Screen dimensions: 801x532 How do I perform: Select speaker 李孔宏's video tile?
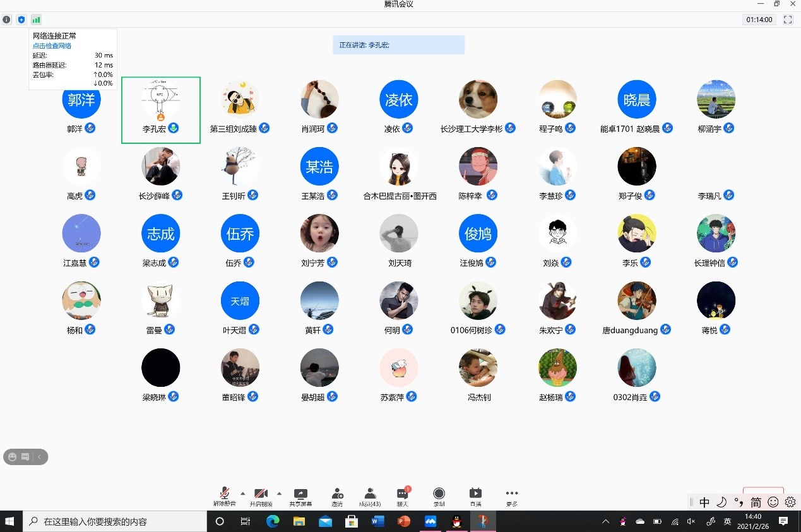click(x=160, y=110)
